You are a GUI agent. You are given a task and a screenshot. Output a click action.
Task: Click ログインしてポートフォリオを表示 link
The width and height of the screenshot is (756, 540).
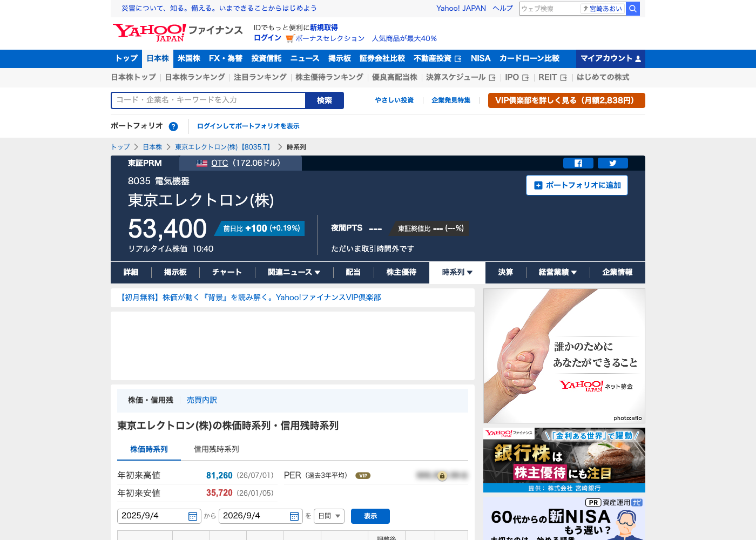click(x=248, y=126)
